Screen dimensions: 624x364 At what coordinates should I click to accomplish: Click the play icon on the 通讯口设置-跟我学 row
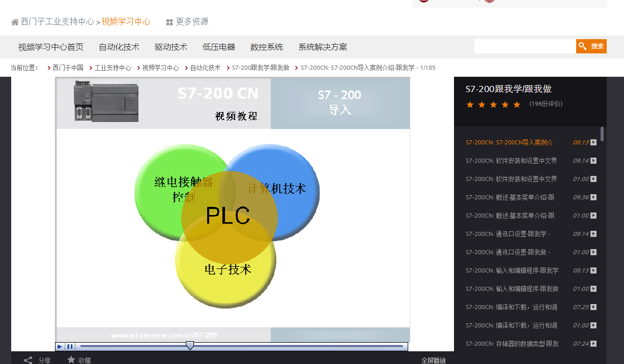coord(593,234)
